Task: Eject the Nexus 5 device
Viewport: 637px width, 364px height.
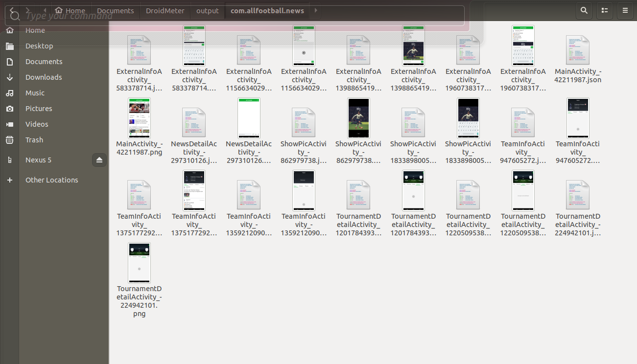Action: pyautogui.click(x=99, y=160)
